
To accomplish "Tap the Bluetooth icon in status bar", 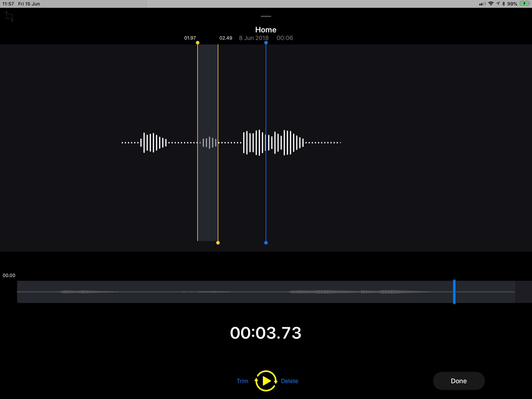I will [504, 4].
